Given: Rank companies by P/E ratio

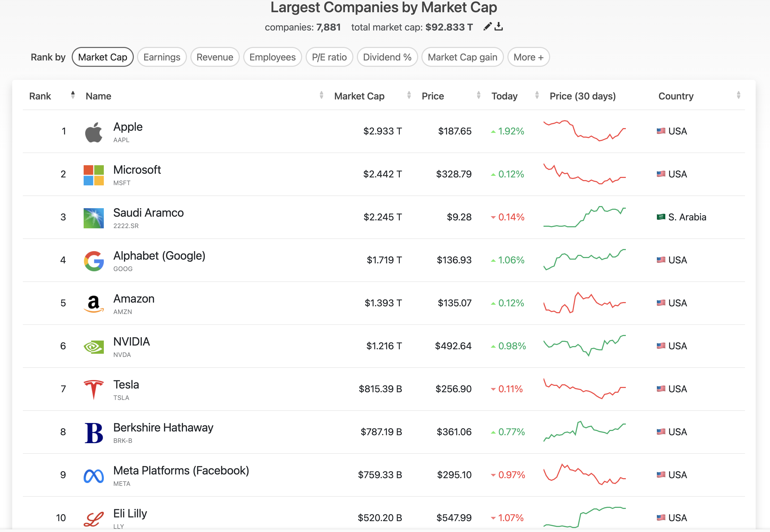Looking at the screenshot, I should click(x=329, y=57).
